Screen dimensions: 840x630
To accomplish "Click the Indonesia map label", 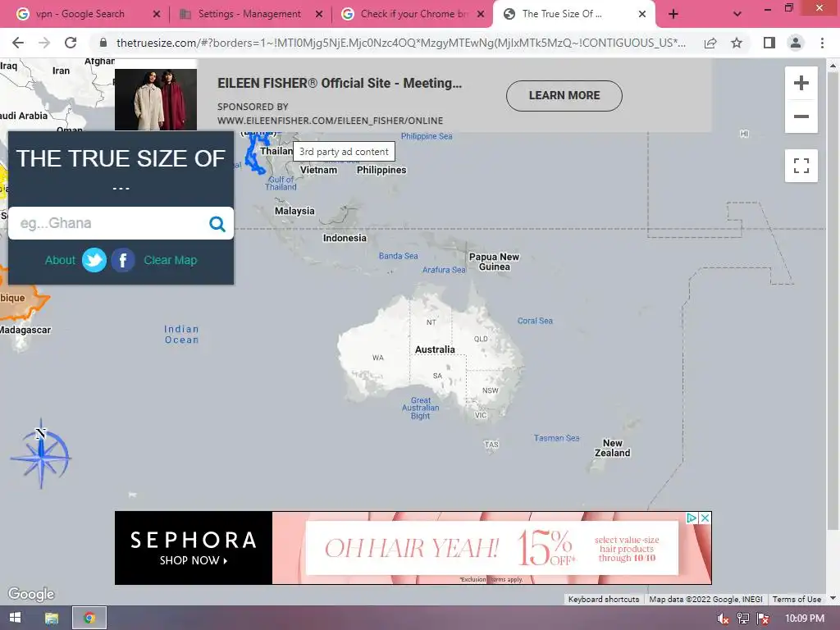I will click(x=345, y=238).
